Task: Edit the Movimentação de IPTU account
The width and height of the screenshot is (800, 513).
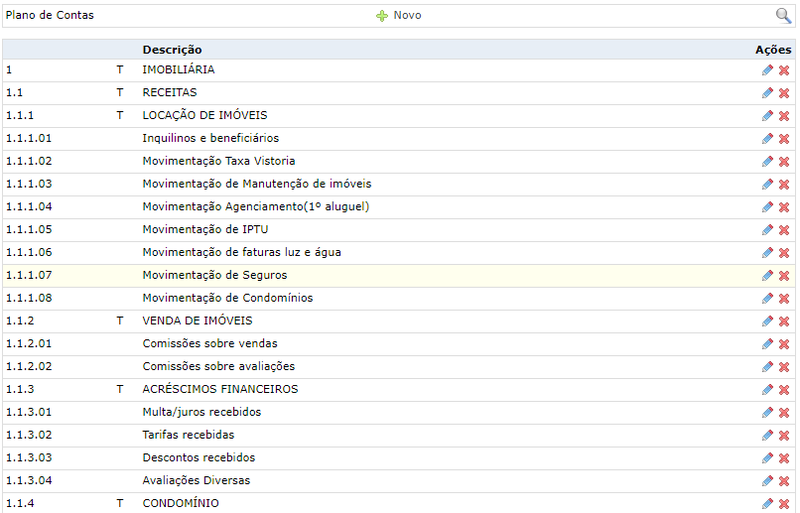Action: (x=767, y=230)
